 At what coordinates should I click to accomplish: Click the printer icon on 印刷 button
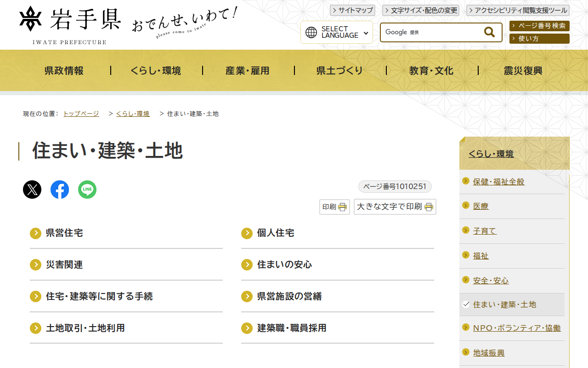tap(342, 207)
